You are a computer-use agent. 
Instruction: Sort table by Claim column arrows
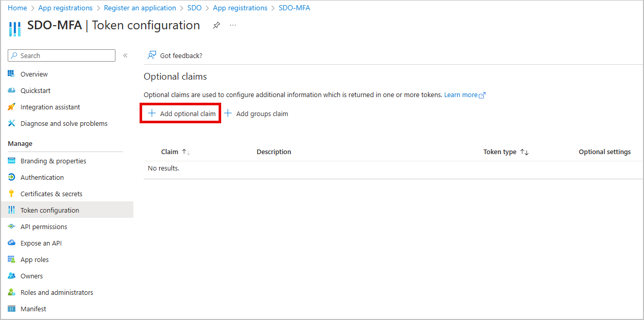[x=186, y=152]
